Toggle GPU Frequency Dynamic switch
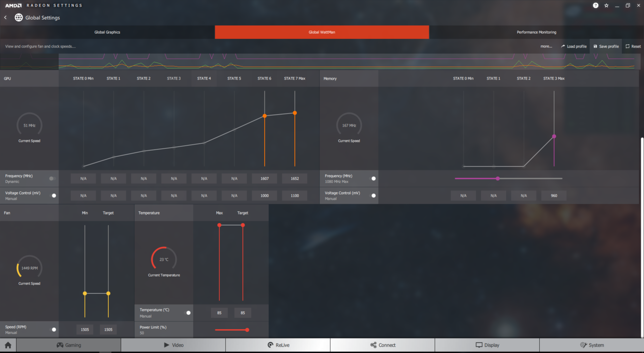644x353 pixels. (52, 179)
